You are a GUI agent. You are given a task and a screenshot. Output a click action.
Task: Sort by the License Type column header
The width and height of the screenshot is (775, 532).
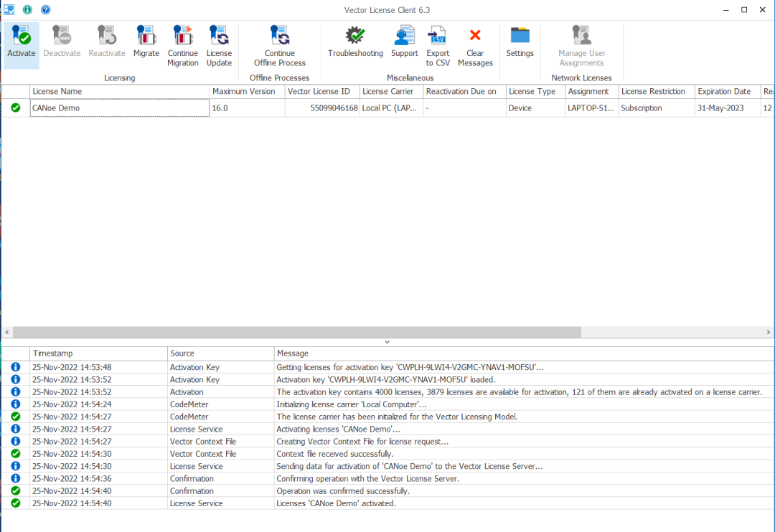536,91
